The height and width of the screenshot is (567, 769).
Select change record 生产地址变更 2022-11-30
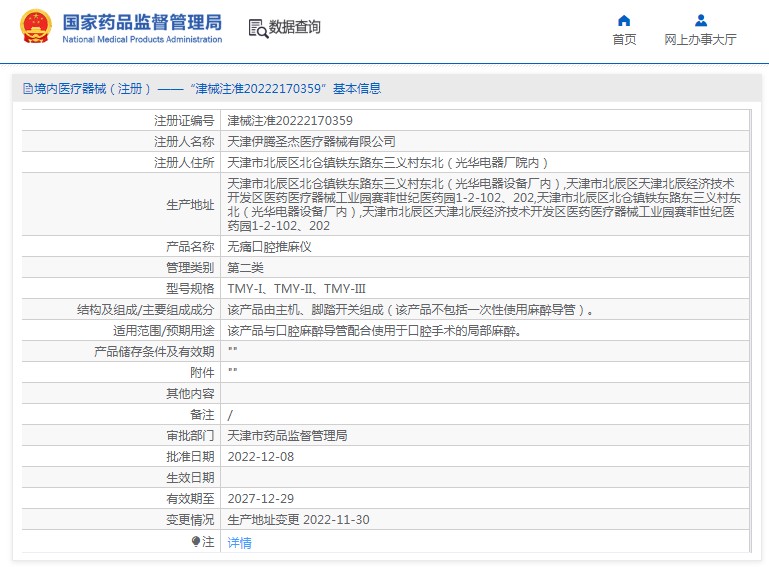point(298,520)
